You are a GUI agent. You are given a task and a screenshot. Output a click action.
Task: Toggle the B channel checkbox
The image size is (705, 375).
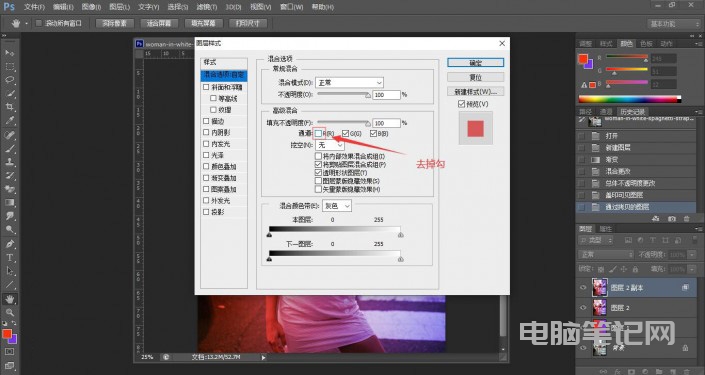[x=373, y=134]
